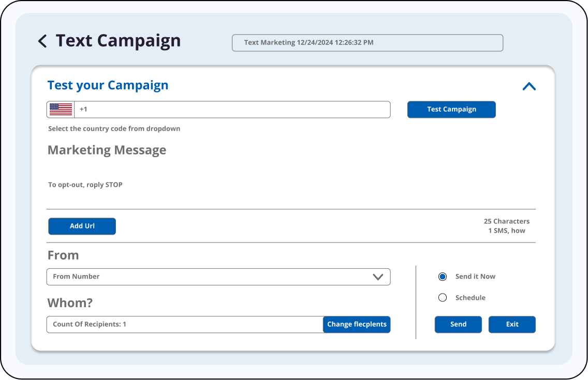Choose the Schedule radio button
The image size is (588, 380).
pos(443,298)
